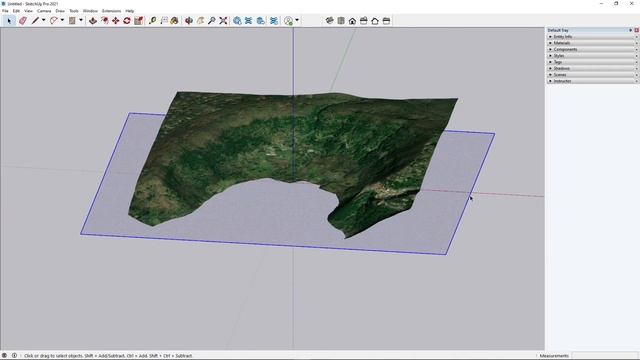Open the Help menu
Screen dimensions: 640x360
pos(129,11)
